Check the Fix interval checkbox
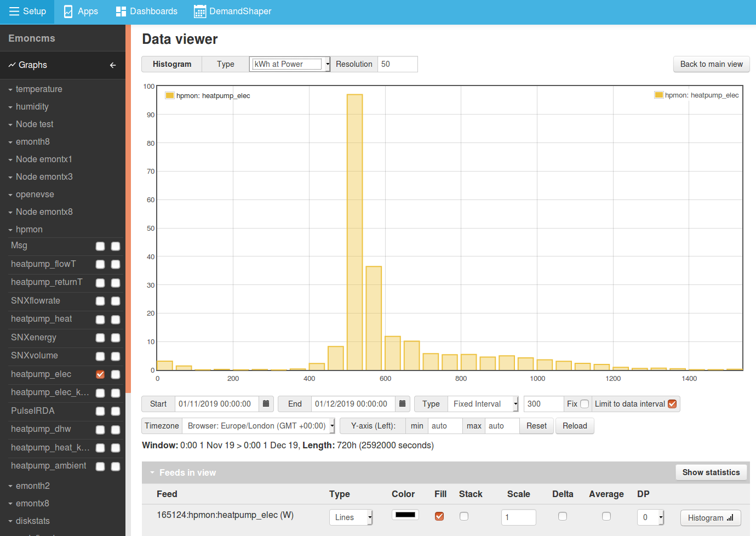The height and width of the screenshot is (536, 756). tap(585, 404)
